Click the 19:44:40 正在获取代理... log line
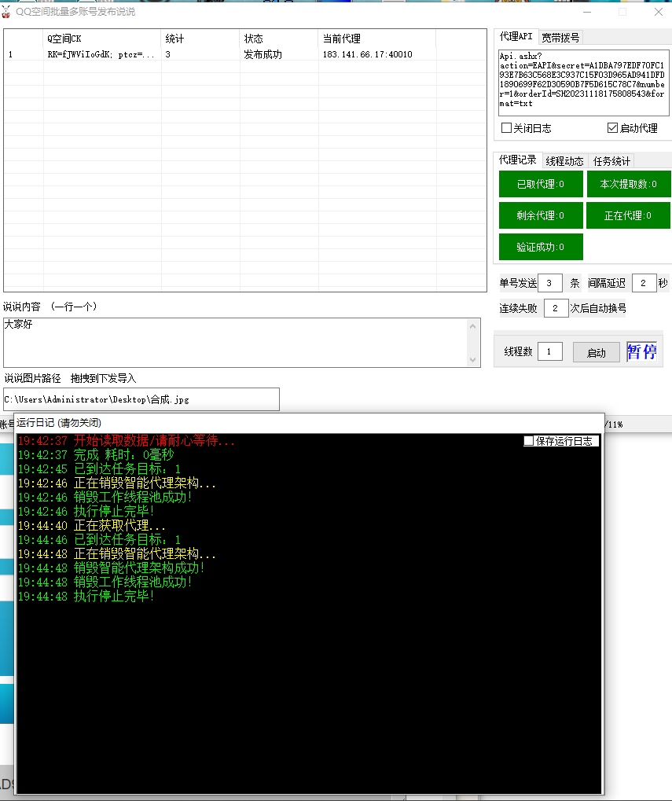 (x=92, y=525)
